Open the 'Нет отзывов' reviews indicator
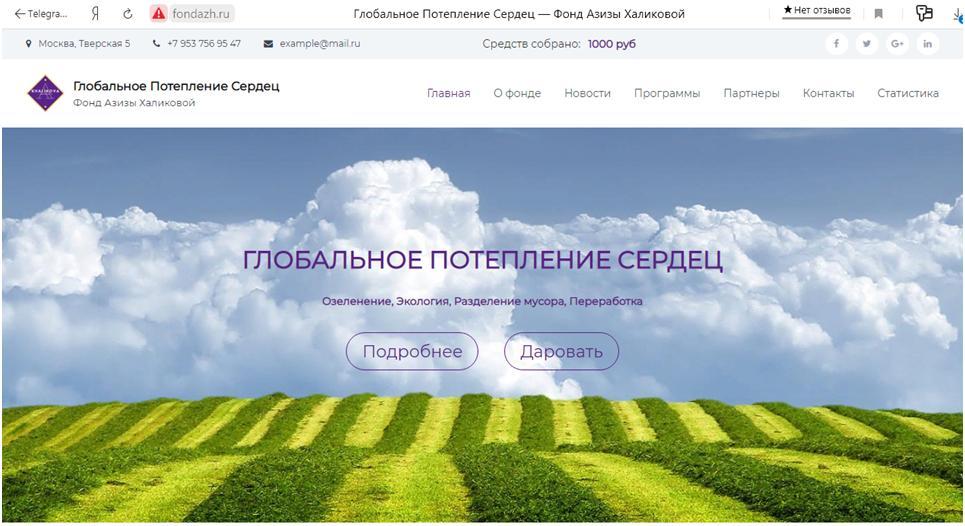 coord(817,10)
